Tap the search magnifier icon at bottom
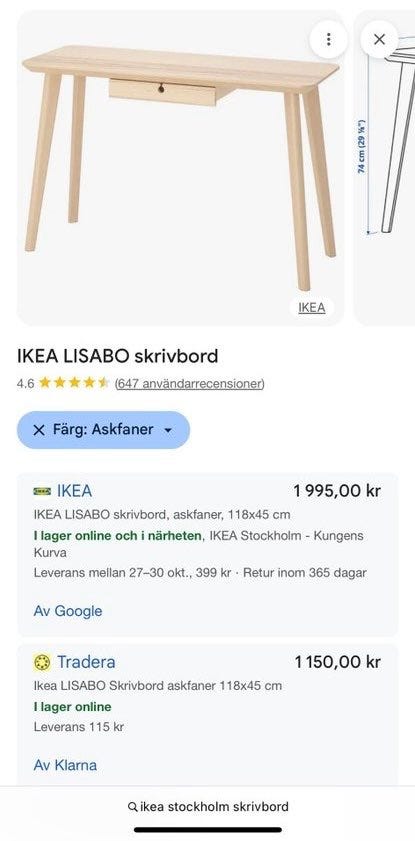Screen dimensions: 415x841 [x=132, y=807]
